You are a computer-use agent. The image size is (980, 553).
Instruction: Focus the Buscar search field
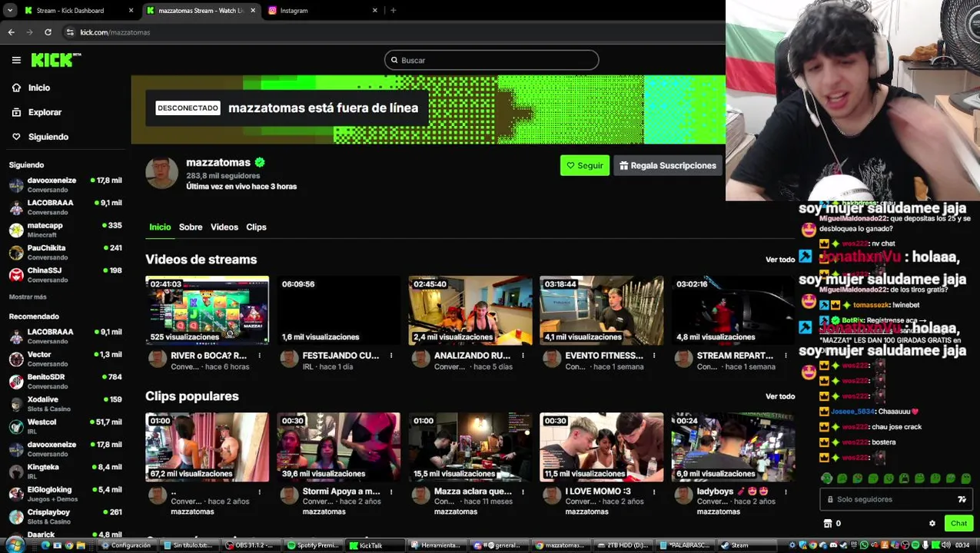click(x=491, y=60)
